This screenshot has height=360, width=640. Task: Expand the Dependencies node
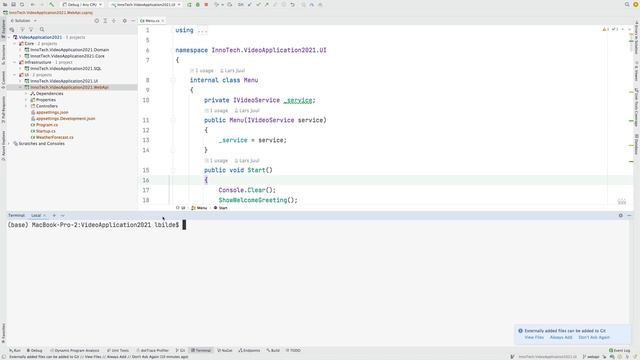click(x=26, y=93)
